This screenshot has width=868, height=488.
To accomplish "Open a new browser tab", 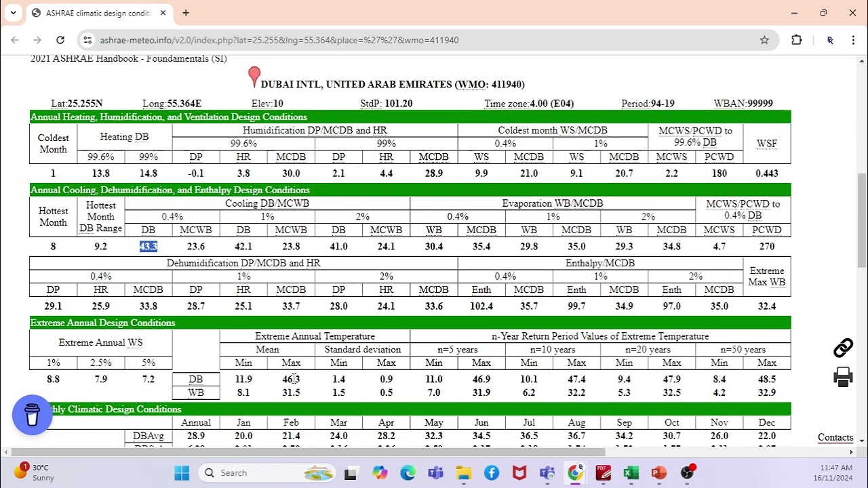I will [186, 13].
